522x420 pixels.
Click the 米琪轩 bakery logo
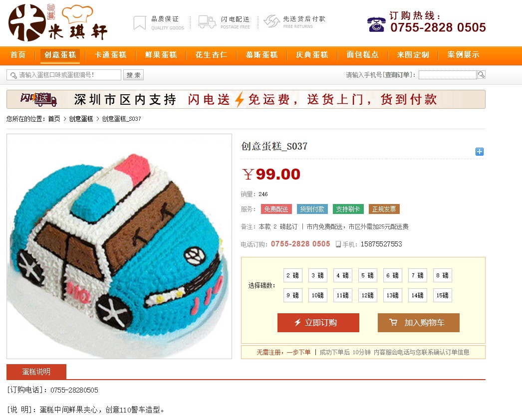tap(58, 22)
